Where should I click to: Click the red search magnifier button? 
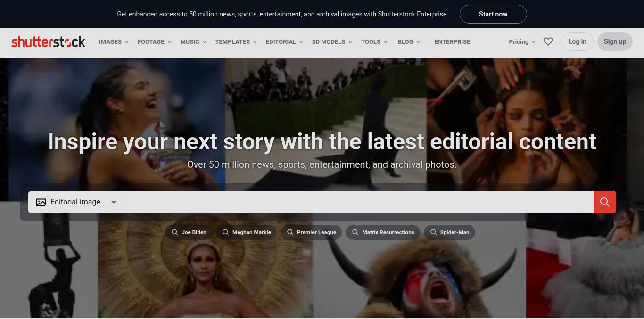pos(604,202)
